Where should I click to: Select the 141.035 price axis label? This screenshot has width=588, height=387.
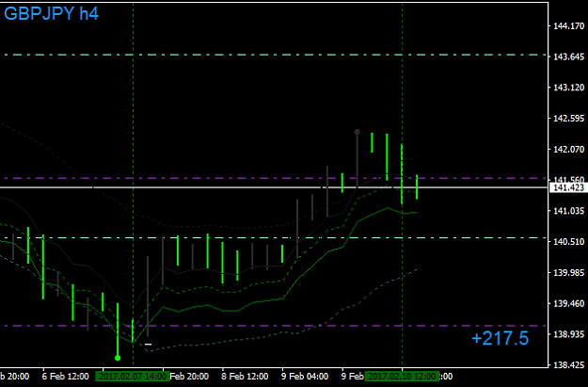[569, 211]
